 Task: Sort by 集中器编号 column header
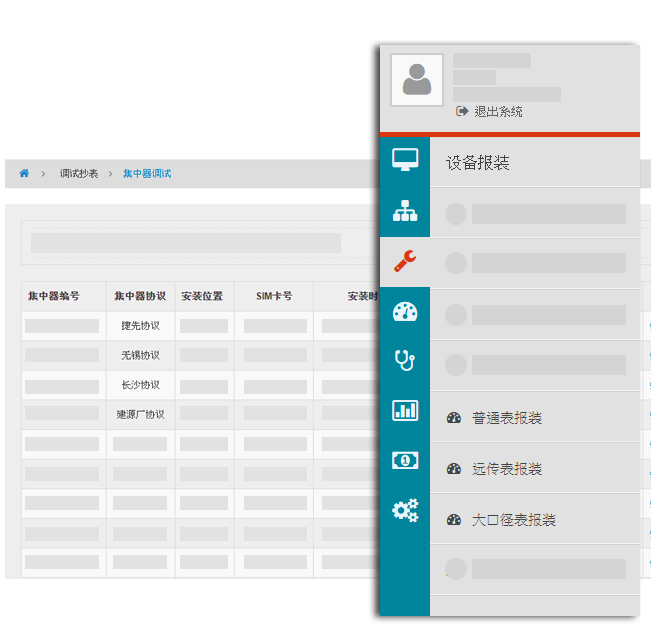53,297
